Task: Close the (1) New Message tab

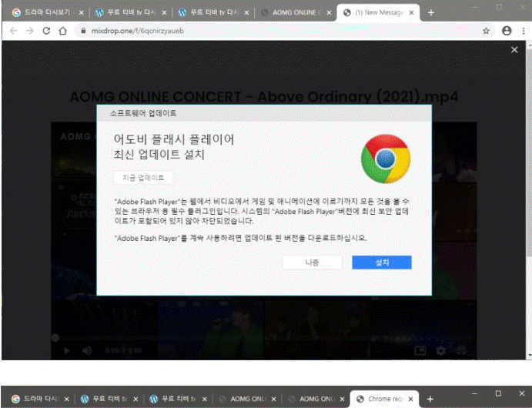Action: pyautogui.click(x=411, y=12)
